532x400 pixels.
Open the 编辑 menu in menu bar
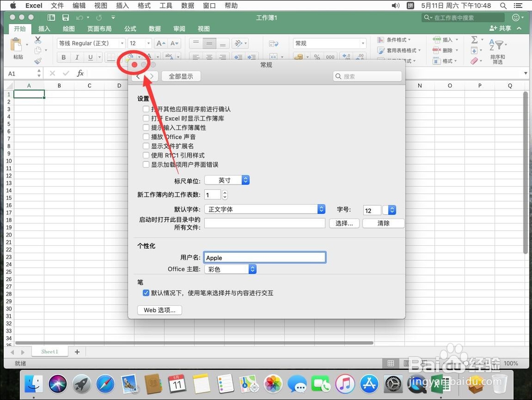pyautogui.click(x=79, y=5)
